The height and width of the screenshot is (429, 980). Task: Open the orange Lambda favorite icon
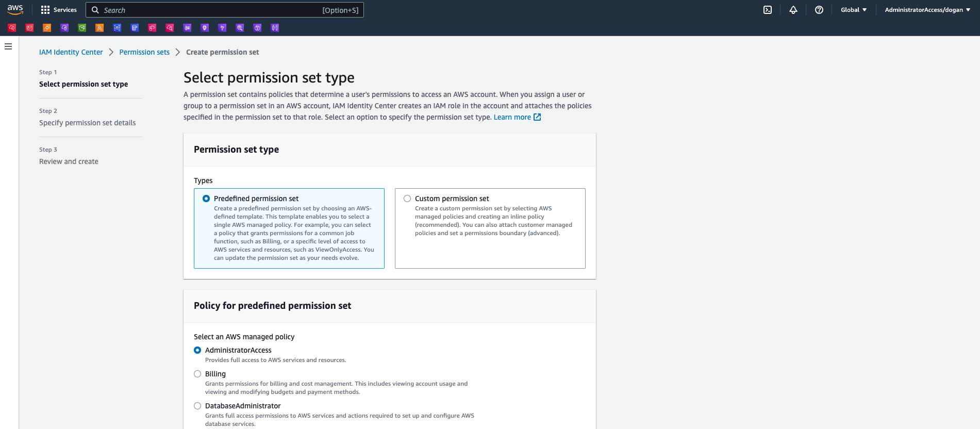click(x=99, y=28)
